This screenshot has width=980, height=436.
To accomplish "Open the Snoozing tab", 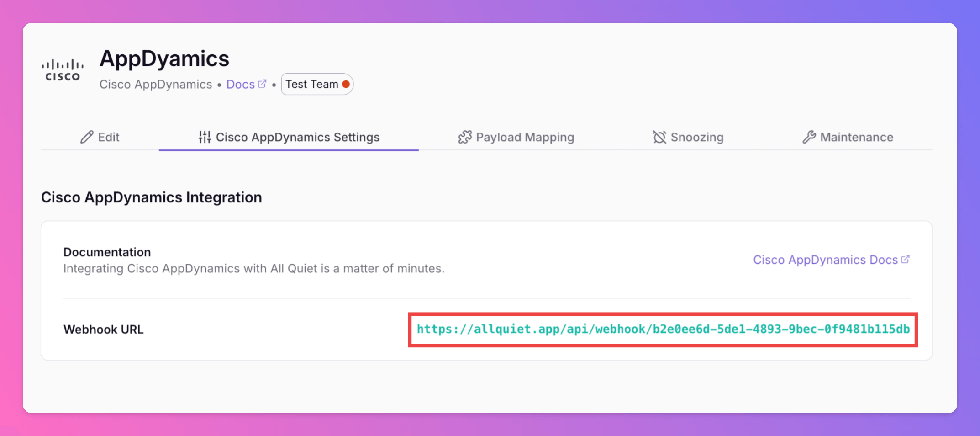I will click(x=688, y=137).
